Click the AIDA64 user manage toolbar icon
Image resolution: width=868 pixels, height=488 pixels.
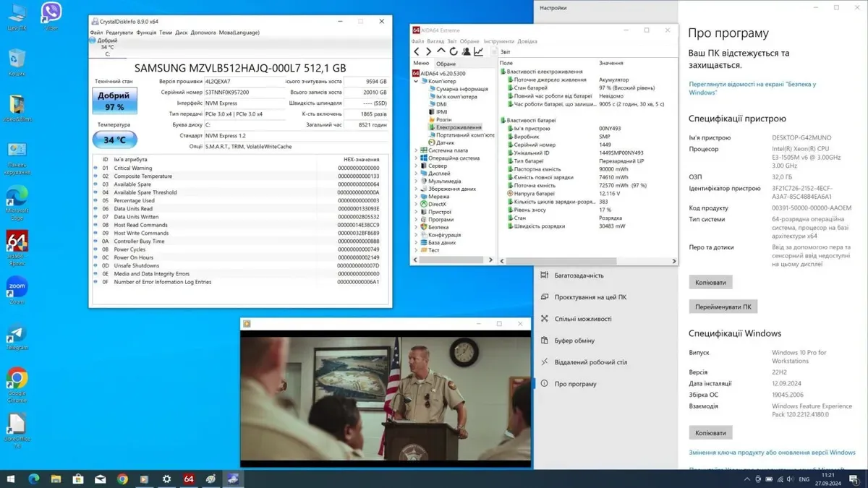pos(467,52)
